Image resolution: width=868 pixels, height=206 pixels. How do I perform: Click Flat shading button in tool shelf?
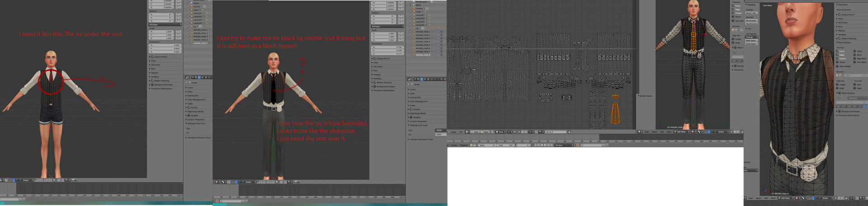[x=755, y=13]
